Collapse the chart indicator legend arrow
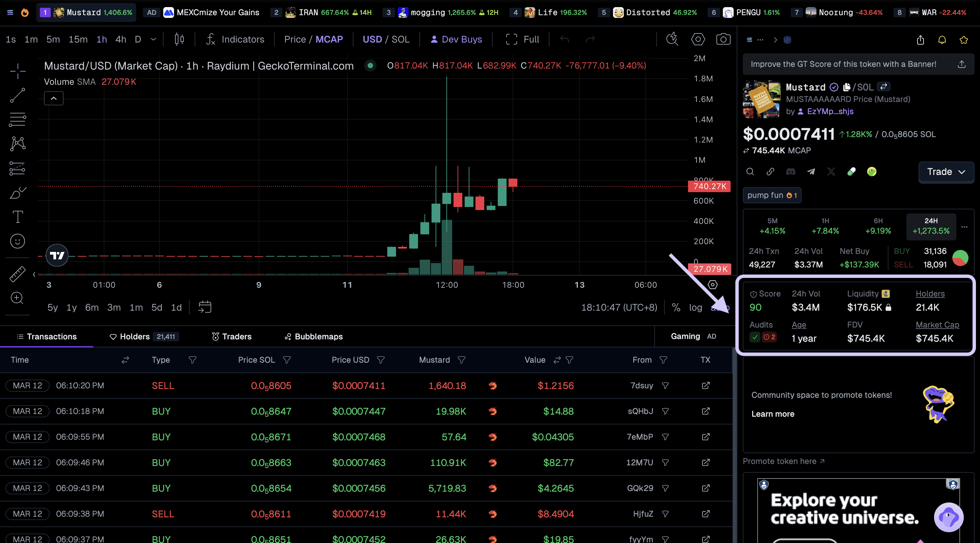Viewport: 980px width, 543px height. (54, 99)
